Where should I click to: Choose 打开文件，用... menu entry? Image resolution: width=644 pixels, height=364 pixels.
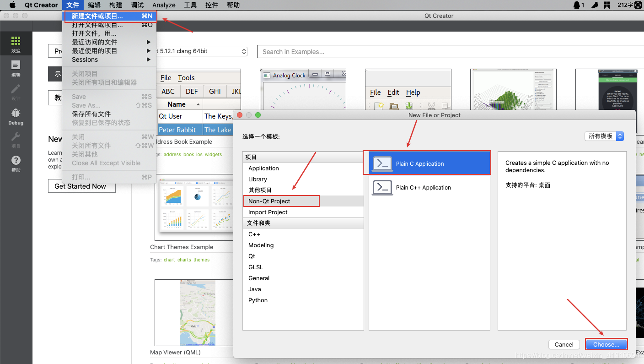[110, 33]
